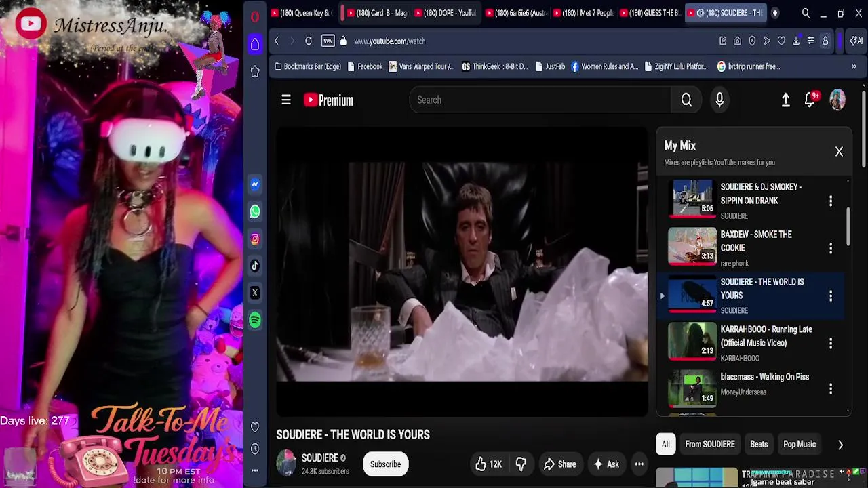Close the My Mix playlist panel
The image size is (868, 488).
[x=839, y=152]
